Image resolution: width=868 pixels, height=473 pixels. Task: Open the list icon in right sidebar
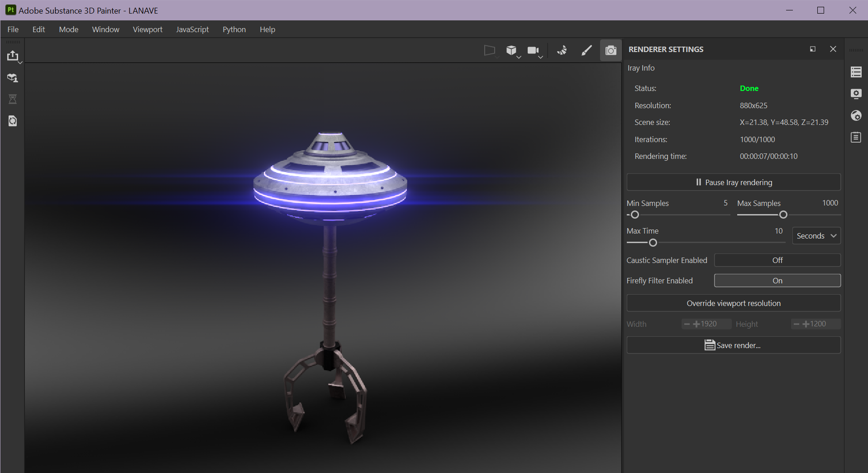(x=856, y=72)
